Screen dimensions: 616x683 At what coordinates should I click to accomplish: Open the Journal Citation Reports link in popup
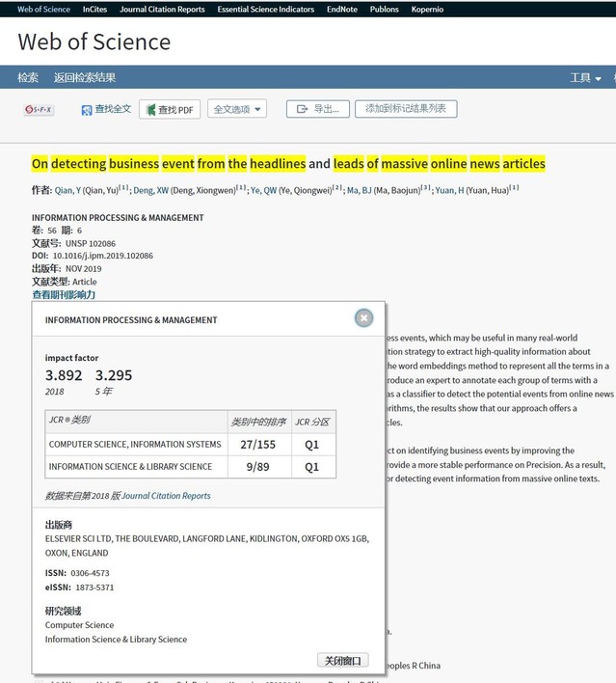click(166, 496)
